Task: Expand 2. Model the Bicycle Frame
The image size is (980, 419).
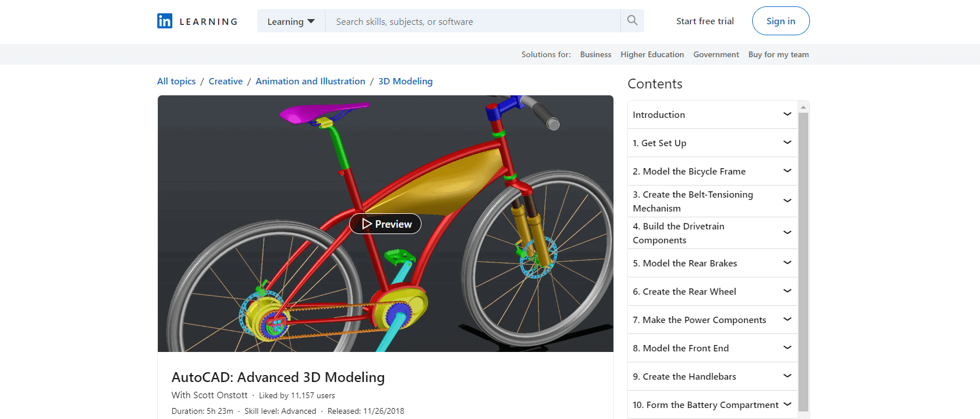Action: 712,171
